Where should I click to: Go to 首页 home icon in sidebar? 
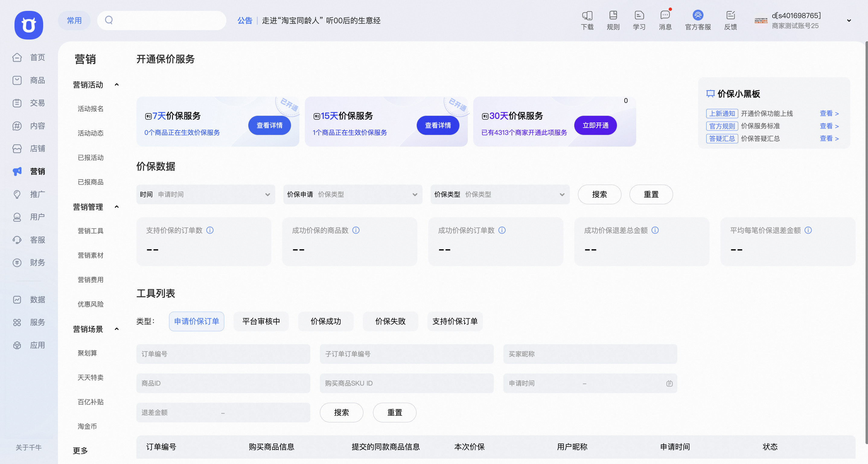point(17,58)
